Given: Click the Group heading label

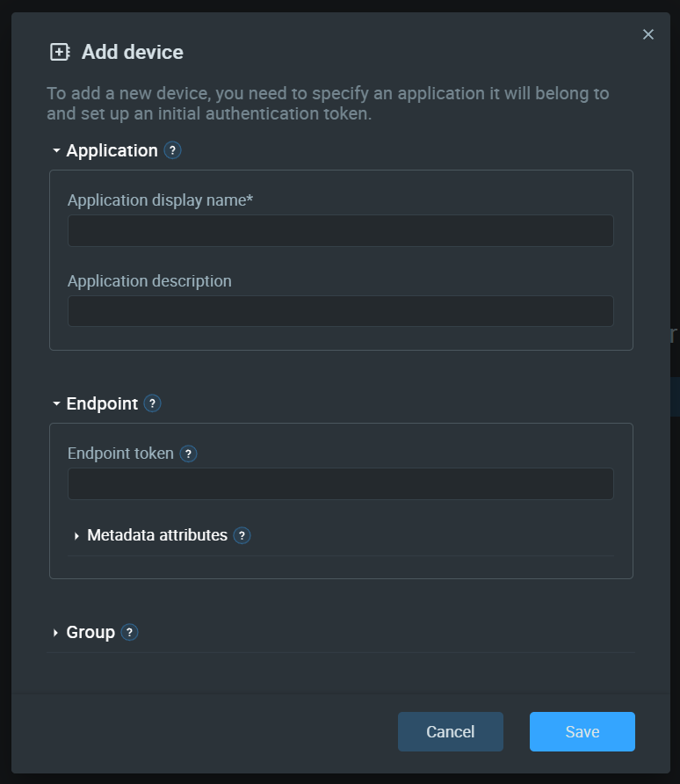Looking at the screenshot, I should [x=90, y=632].
